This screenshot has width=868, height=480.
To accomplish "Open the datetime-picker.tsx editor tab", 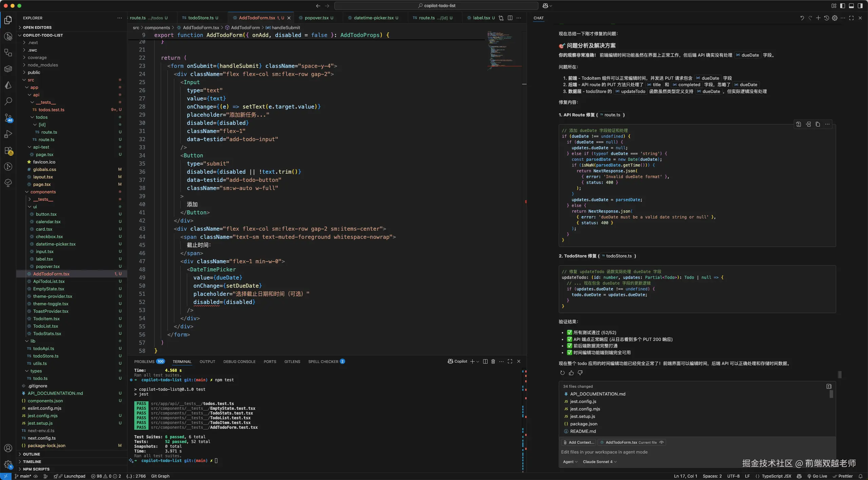I will (x=373, y=18).
